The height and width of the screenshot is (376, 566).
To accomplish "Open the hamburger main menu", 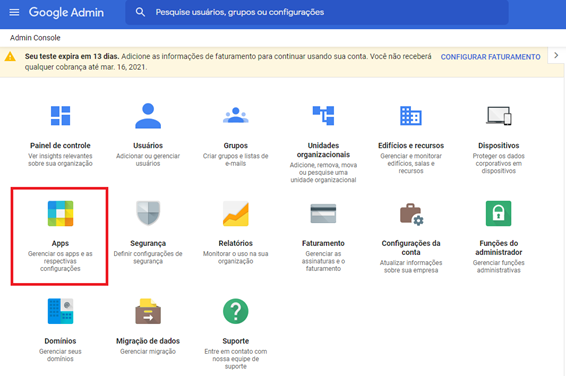I will [x=14, y=12].
